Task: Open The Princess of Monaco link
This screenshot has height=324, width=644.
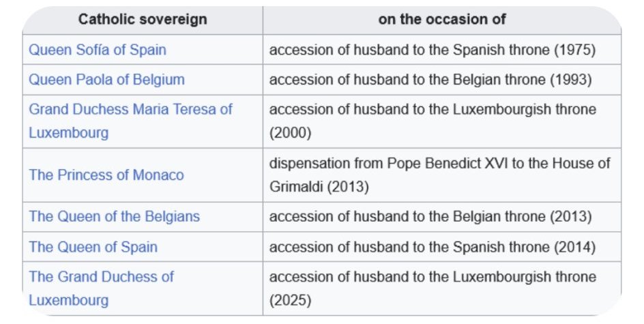Action: [x=106, y=175]
